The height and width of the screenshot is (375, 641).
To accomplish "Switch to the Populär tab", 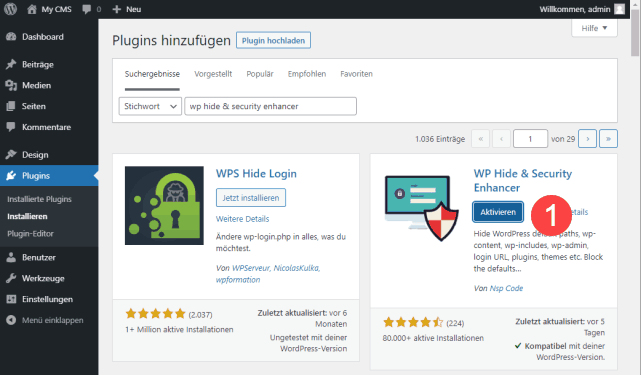I will 260,74.
